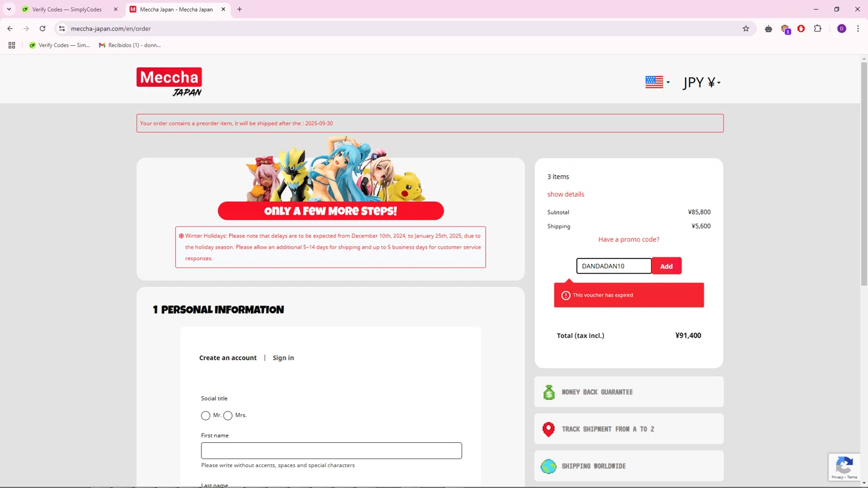Restore down the browser window

837,9
